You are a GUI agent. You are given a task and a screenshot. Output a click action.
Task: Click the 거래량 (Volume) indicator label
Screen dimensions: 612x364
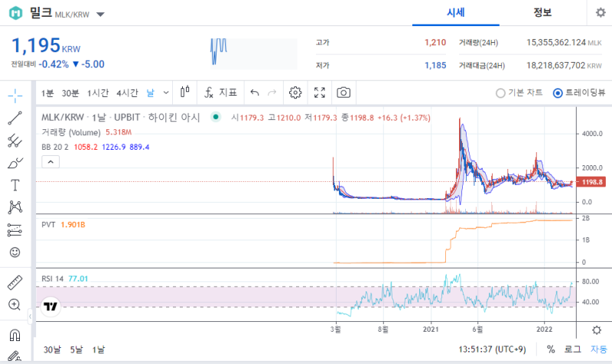click(71, 132)
